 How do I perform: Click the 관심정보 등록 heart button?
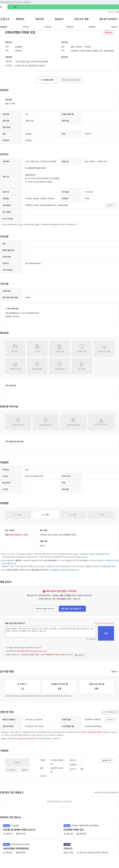click(x=46, y=80)
